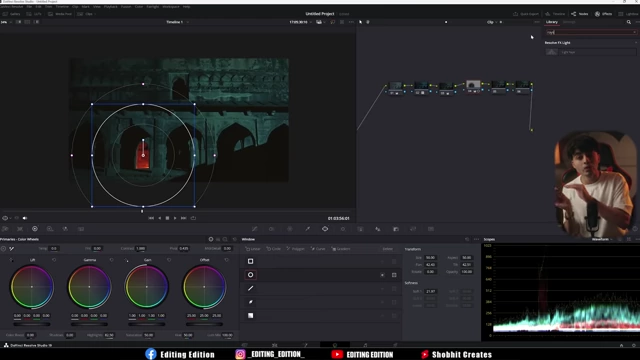Reset the Gamma color wheel
Viewport: 640px width, 360px height.
click(111, 260)
